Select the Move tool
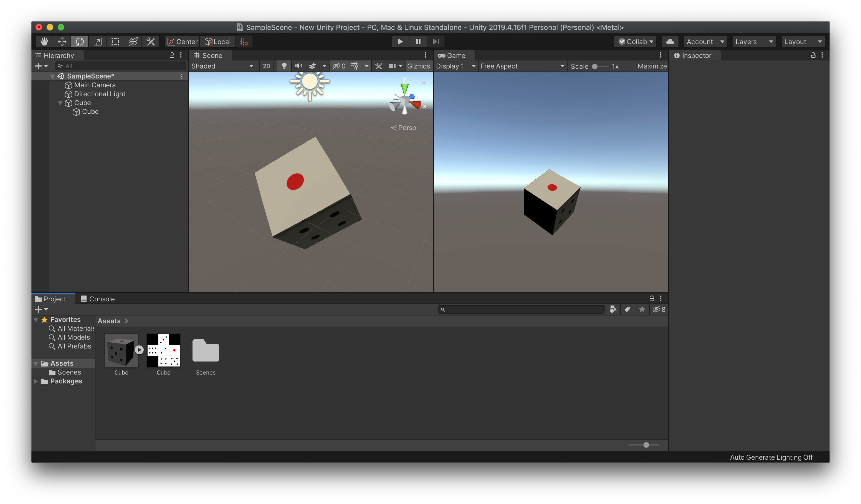Image resolution: width=861 pixels, height=504 pixels. [62, 42]
